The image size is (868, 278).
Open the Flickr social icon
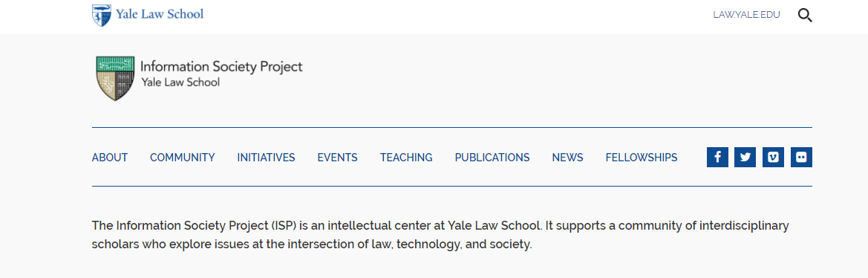point(801,158)
